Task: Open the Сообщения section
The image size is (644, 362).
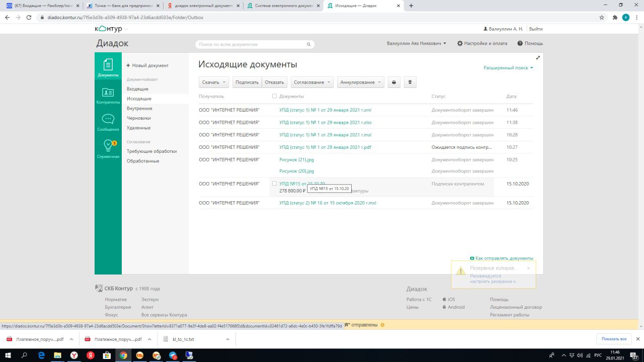Action: [108, 123]
